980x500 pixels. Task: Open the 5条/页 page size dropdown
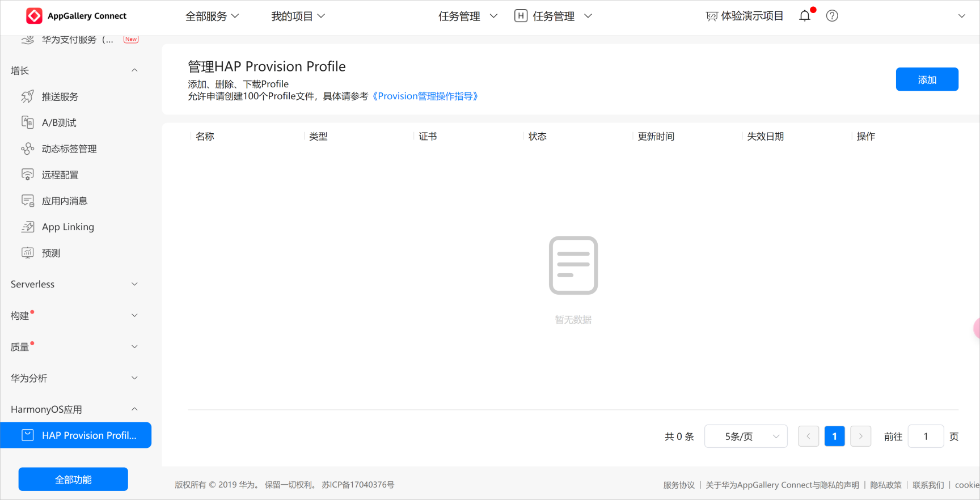[746, 436]
